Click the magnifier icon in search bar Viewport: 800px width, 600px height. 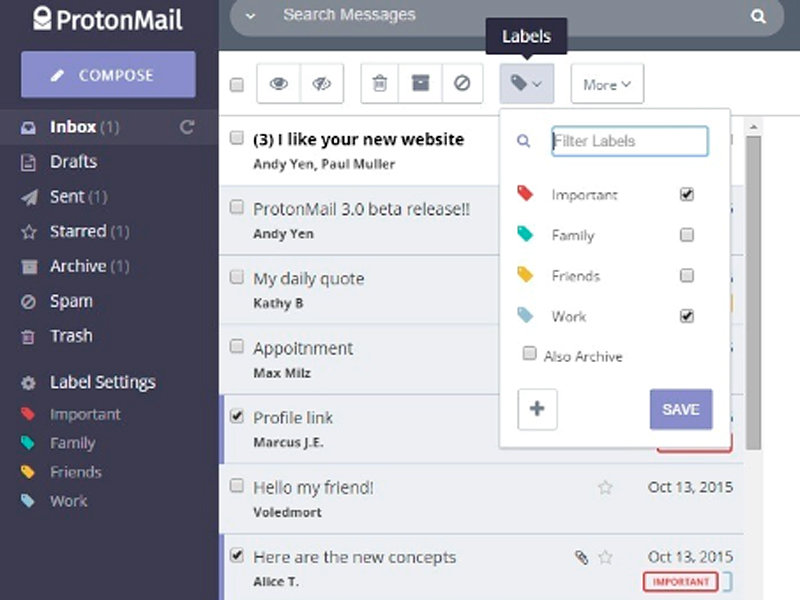pos(758,16)
